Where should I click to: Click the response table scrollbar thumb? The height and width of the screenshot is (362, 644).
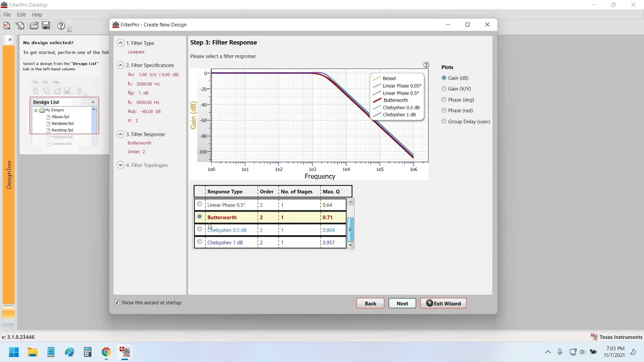click(x=350, y=229)
